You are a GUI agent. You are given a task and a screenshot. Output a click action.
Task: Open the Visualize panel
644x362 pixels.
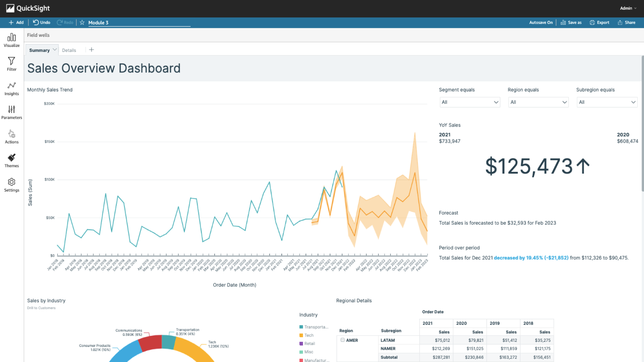tap(12, 40)
